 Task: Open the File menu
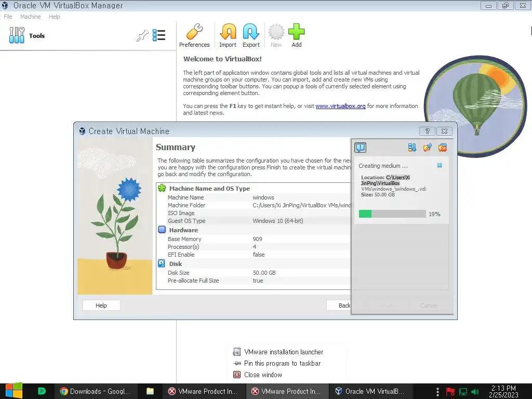click(8, 17)
